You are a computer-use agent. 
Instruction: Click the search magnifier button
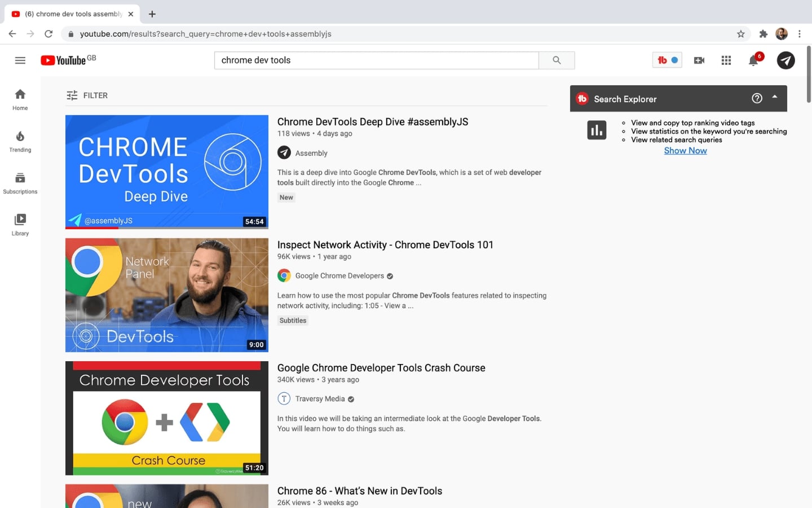pos(557,60)
